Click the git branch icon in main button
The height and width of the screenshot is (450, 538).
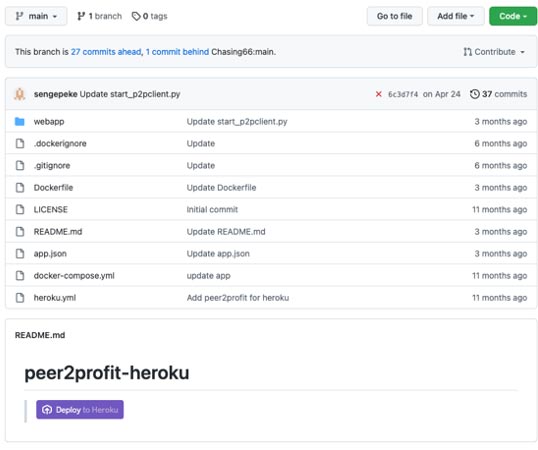(x=20, y=16)
